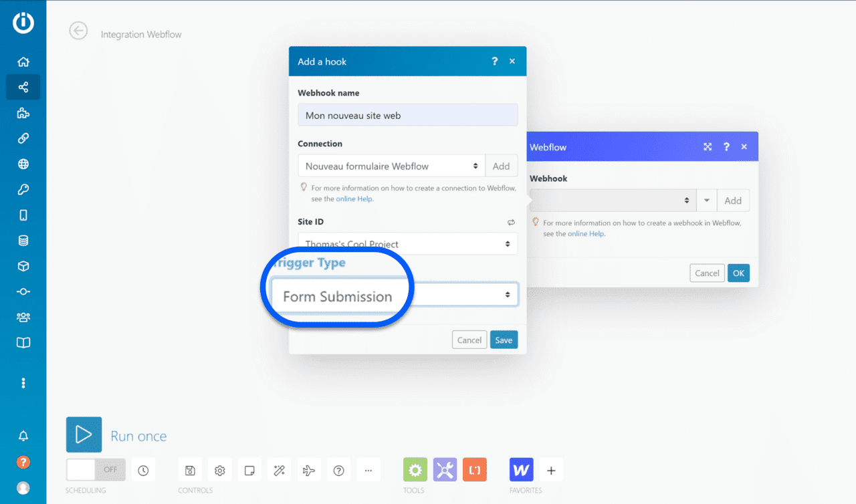Open the orange help question icon
Screen dimensions: 856x504
tap(23, 462)
